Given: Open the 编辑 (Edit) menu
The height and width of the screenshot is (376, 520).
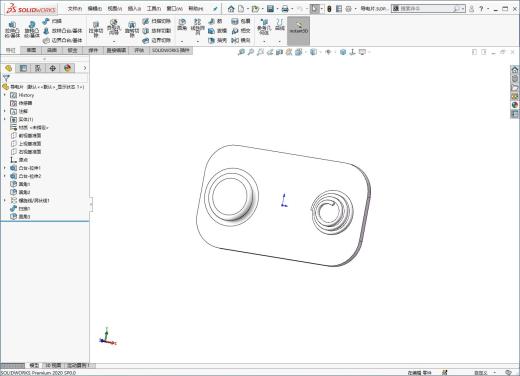Looking at the screenshot, I should [x=95, y=8].
